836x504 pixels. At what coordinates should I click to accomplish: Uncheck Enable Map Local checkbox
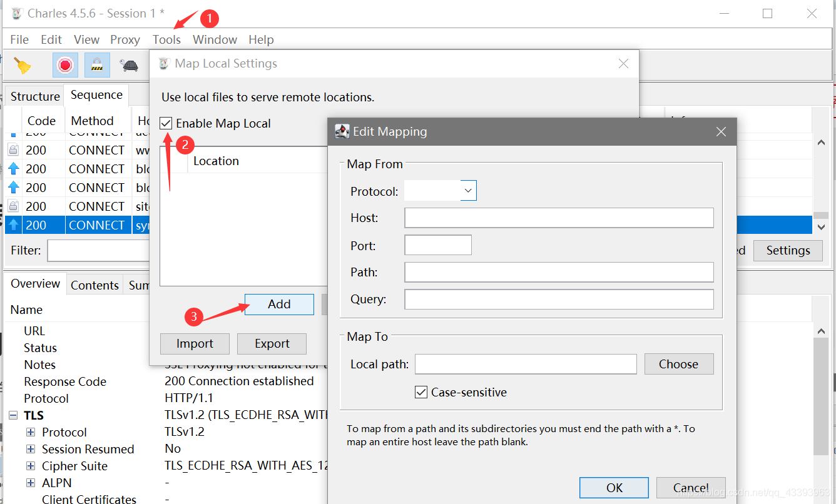166,123
